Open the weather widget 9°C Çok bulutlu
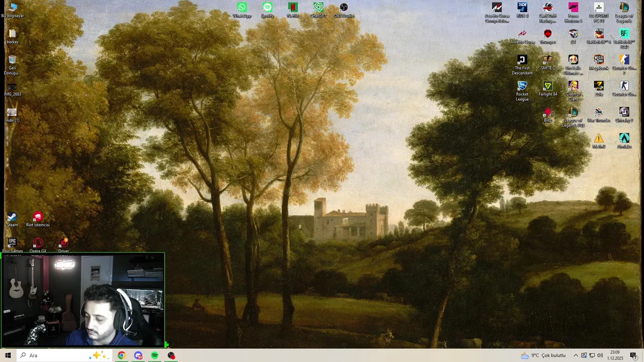The width and height of the screenshot is (644, 362). coord(543,355)
